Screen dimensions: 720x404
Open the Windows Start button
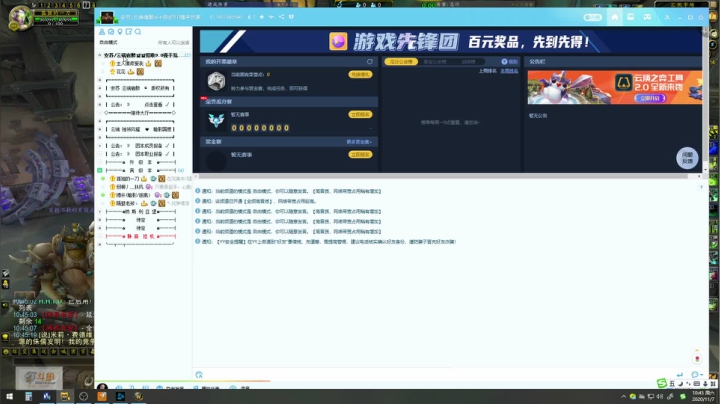point(9,396)
